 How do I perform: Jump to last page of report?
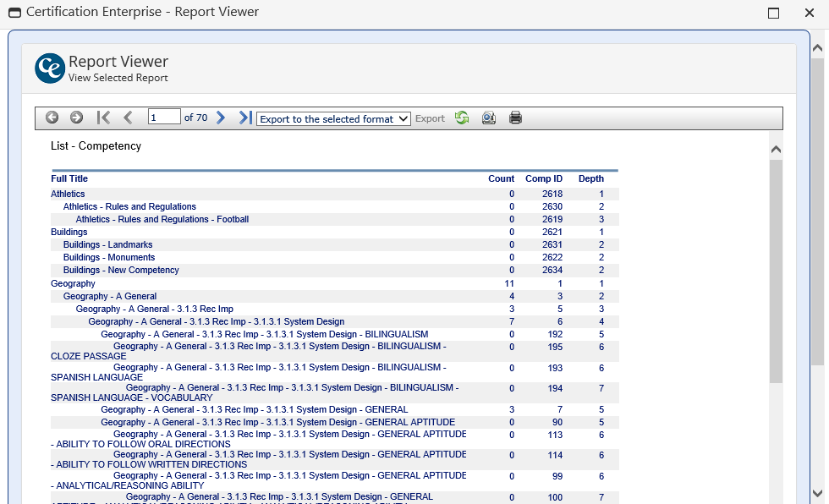pyautogui.click(x=244, y=118)
